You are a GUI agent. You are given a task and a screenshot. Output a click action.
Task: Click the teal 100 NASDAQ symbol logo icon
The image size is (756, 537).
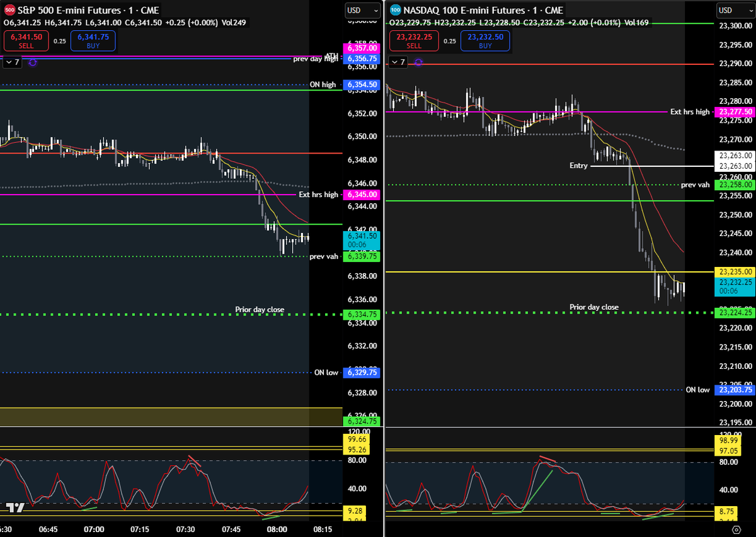coord(396,10)
